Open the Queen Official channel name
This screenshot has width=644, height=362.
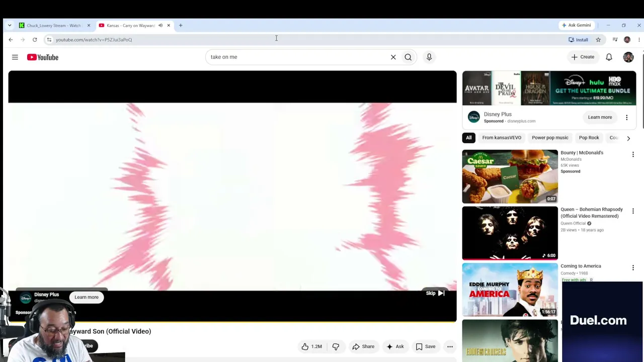[x=573, y=223]
